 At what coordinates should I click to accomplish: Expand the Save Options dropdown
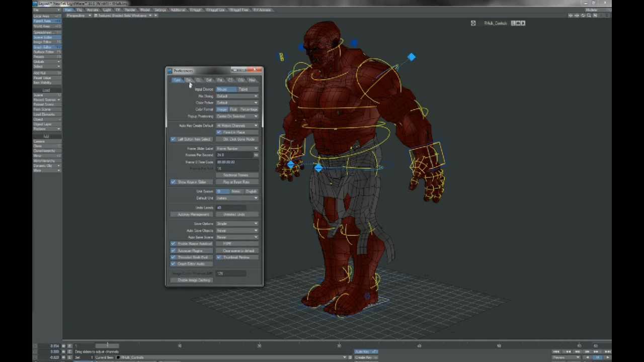pyautogui.click(x=237, y=224)
